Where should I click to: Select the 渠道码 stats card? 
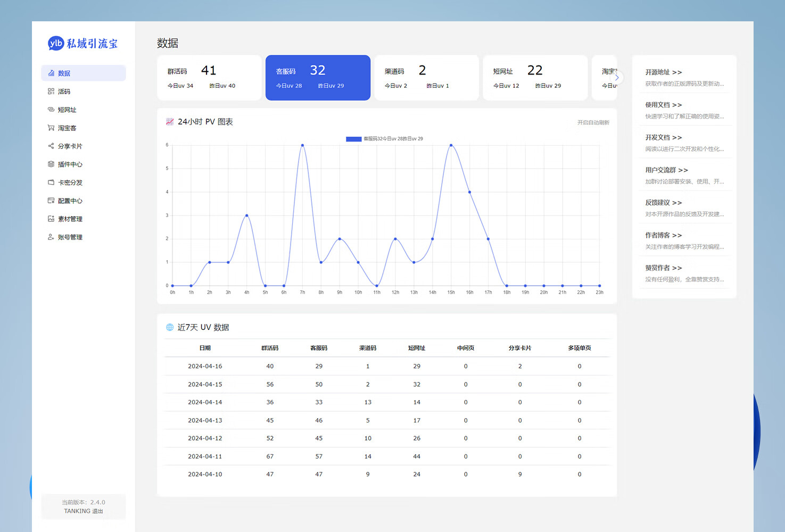click(x=426, y=77)
